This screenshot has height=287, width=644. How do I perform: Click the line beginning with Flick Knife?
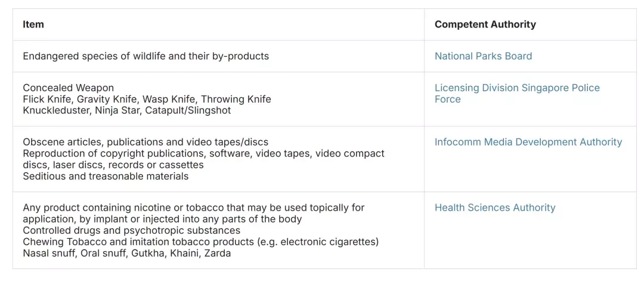coord(147,99)
